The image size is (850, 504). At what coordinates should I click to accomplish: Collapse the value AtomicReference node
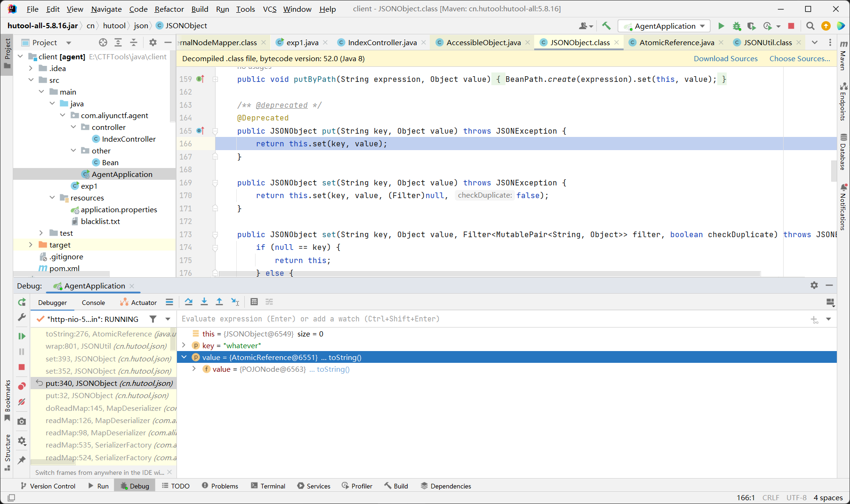[x=184, y=357]
